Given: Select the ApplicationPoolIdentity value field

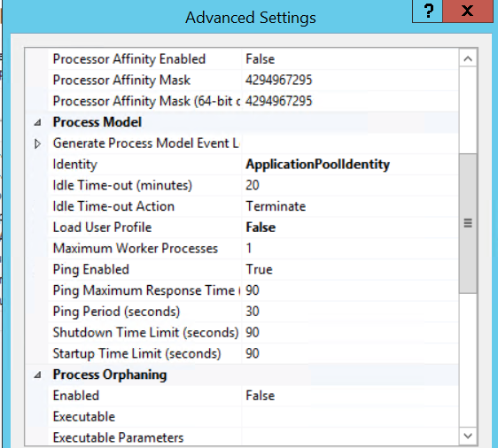Looking at the screenshot, I should click(350, 165).
